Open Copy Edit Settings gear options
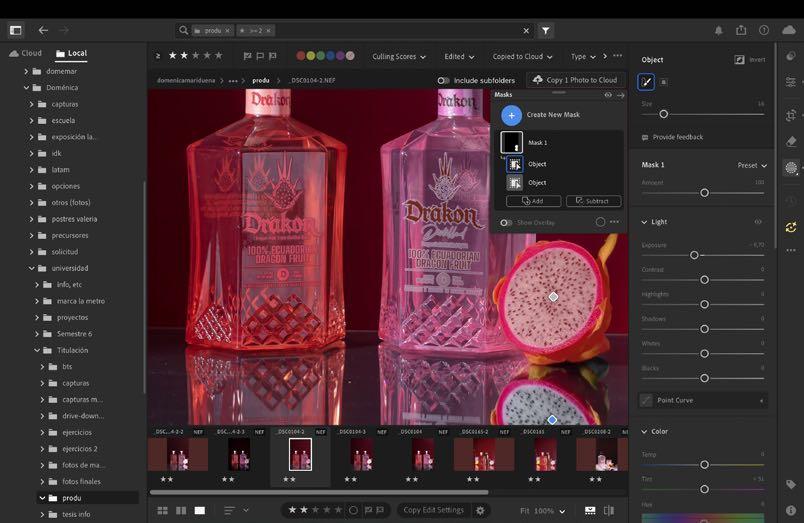 480,510
